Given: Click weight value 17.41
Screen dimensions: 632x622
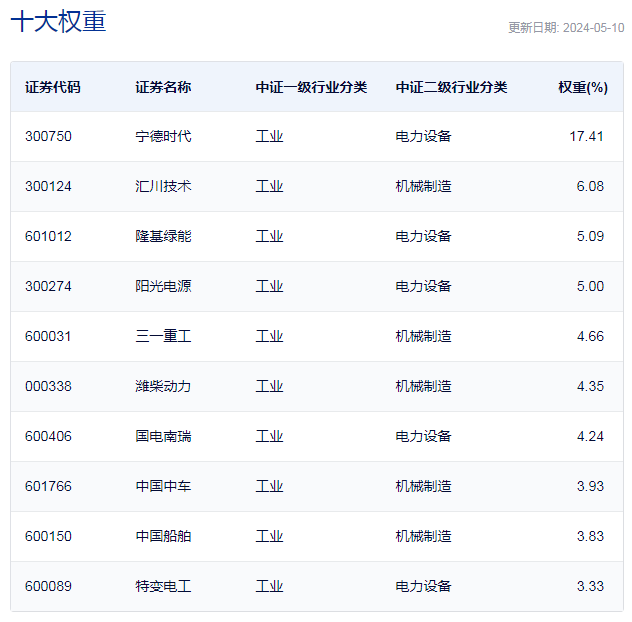Looking at the screenshot, I should coord(586,136).
